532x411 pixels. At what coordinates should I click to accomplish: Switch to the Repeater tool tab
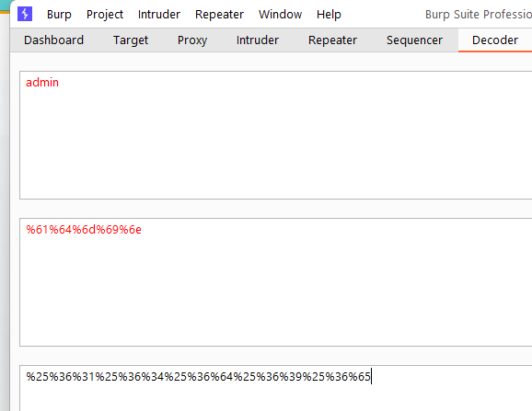(332, 40)
